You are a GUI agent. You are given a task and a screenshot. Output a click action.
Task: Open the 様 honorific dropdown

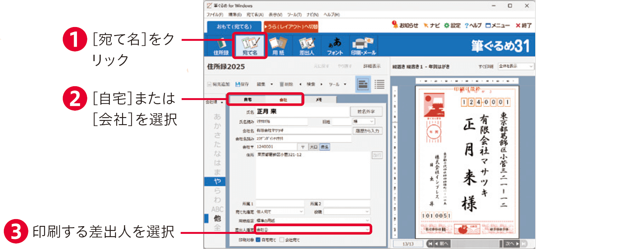pyautogui.click(x=364, y=121)
